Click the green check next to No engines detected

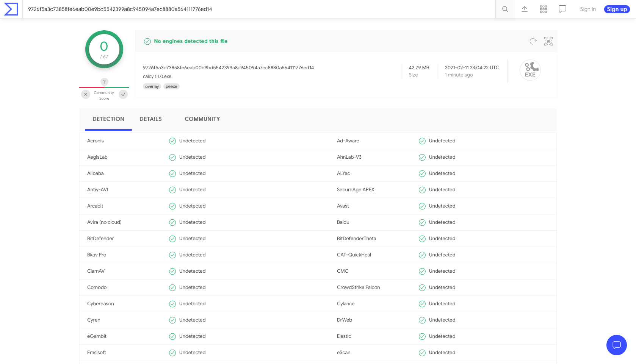point(147,41)
